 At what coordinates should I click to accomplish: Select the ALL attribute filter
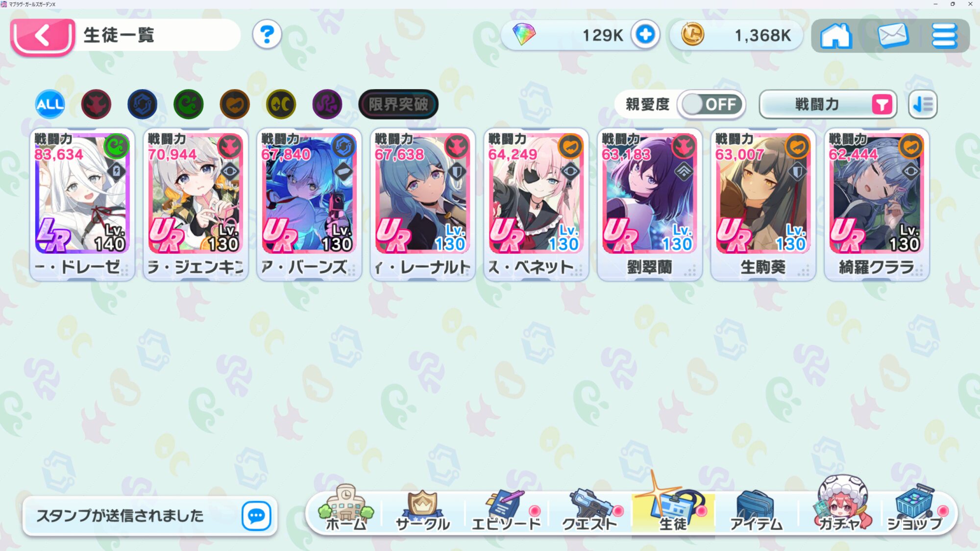point(50,104)
